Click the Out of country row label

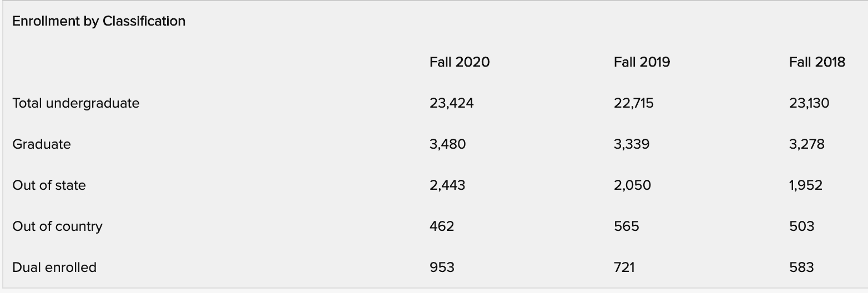click(x=57, y=226)
